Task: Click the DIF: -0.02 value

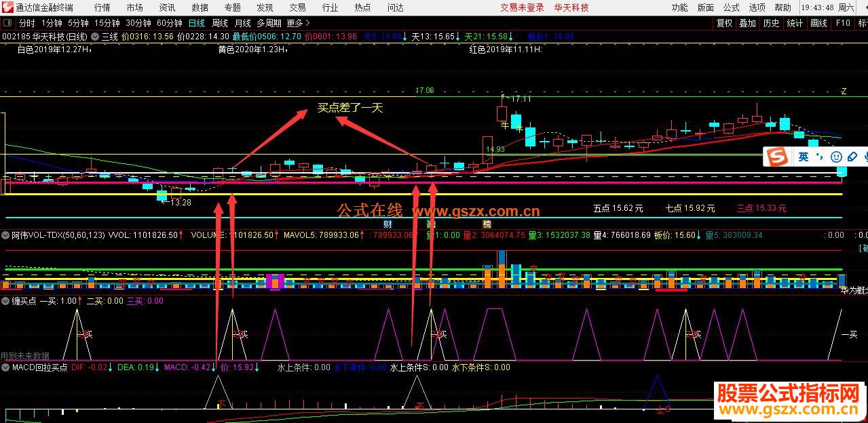Action: [92, 367]
